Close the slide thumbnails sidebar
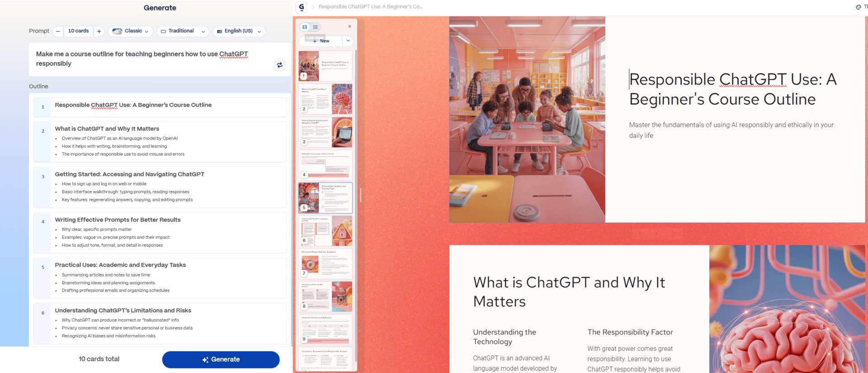868x373 pixels. pyautogui.click(x=349, y=26)
